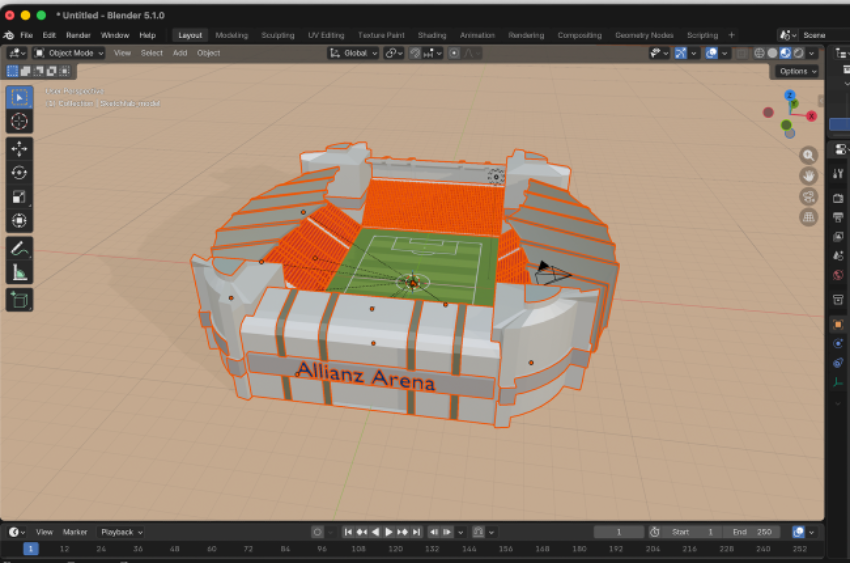Open the viewport Object menu

[209, 53]
